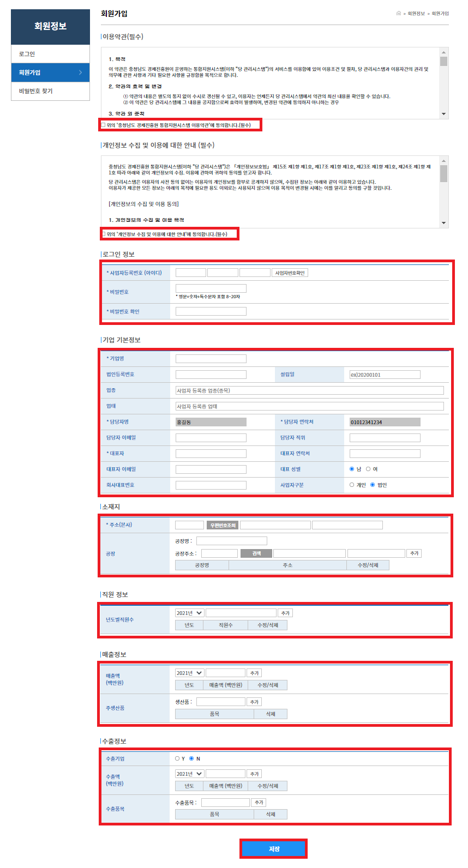Click 추가 button in 공장 row

[414, 553]
